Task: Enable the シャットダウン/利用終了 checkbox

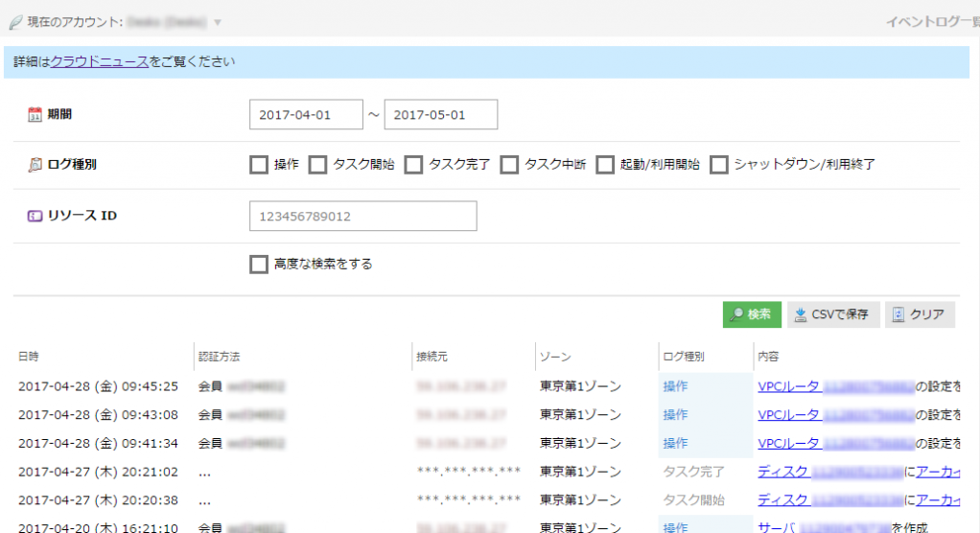Action: (718, 165)
